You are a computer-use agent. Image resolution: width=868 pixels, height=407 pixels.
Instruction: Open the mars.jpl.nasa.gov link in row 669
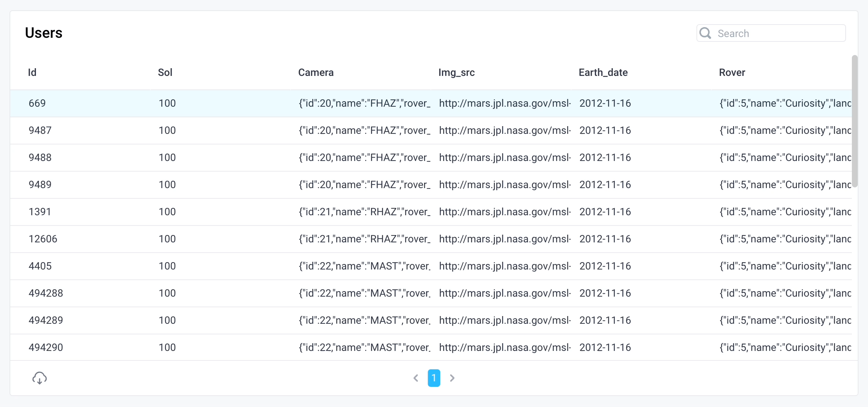(505, 103)
